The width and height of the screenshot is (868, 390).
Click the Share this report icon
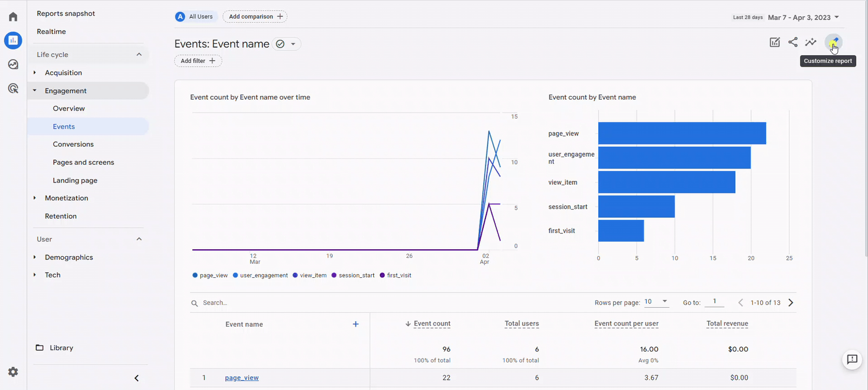[793, 42]
